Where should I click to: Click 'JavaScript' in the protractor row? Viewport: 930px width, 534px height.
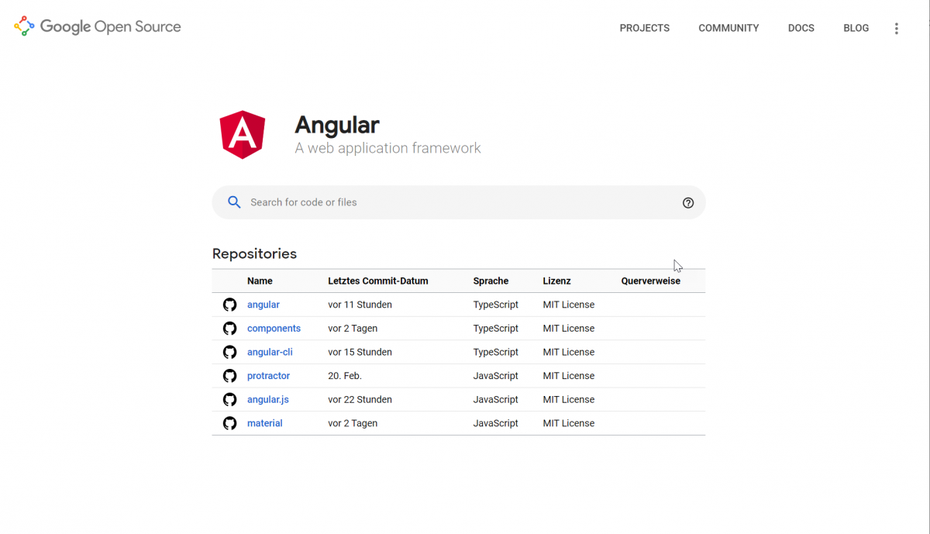coord(496,376)
